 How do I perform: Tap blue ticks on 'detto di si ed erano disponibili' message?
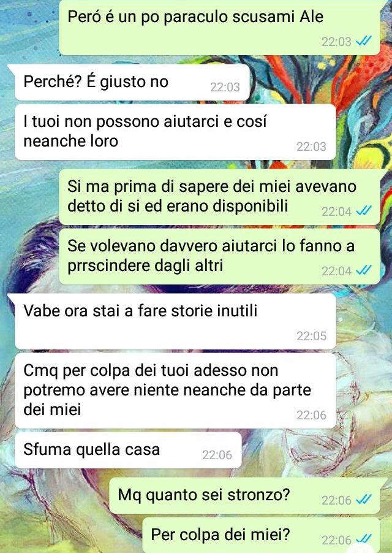tap(363, 211)
